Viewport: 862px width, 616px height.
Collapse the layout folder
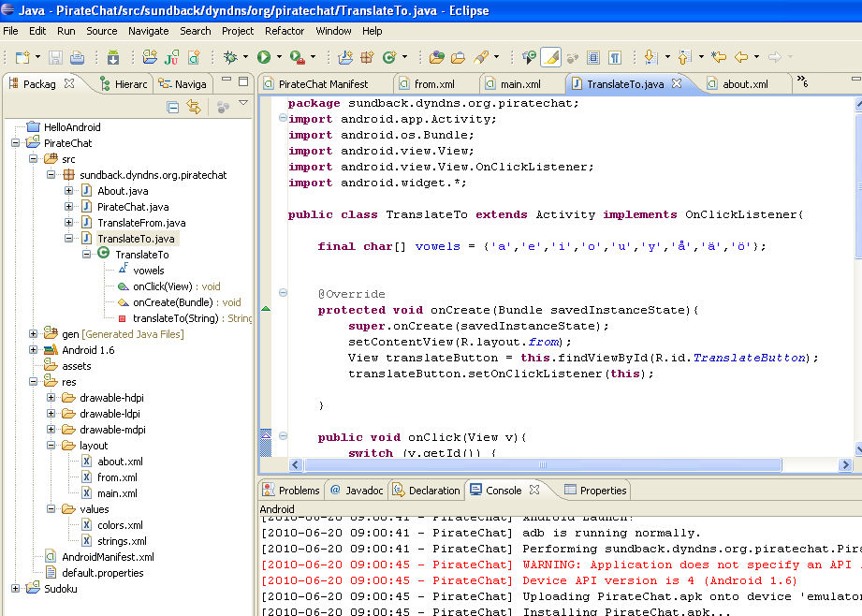(51, 446)
